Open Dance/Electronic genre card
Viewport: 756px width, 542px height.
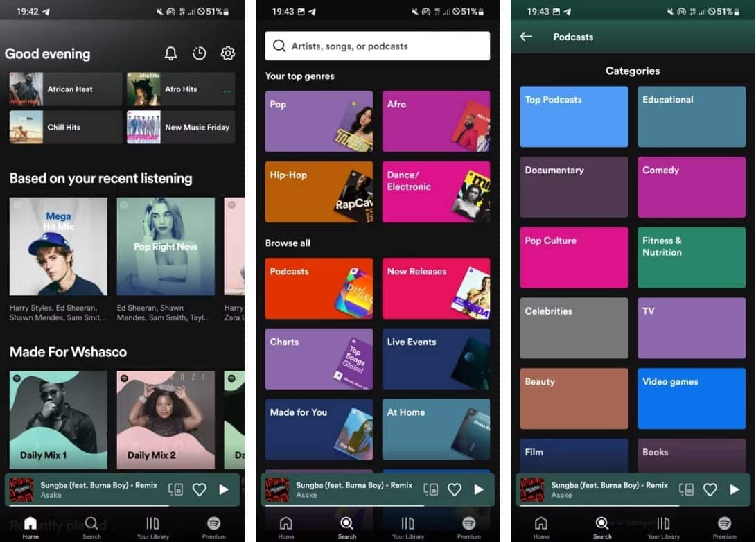[437, 192]
